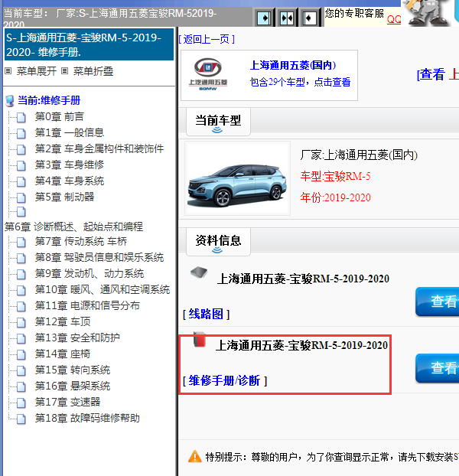Click the warning triangle icon by 特别提示
This screenshot has width=459, height=476.
click(x=195, y=456)
